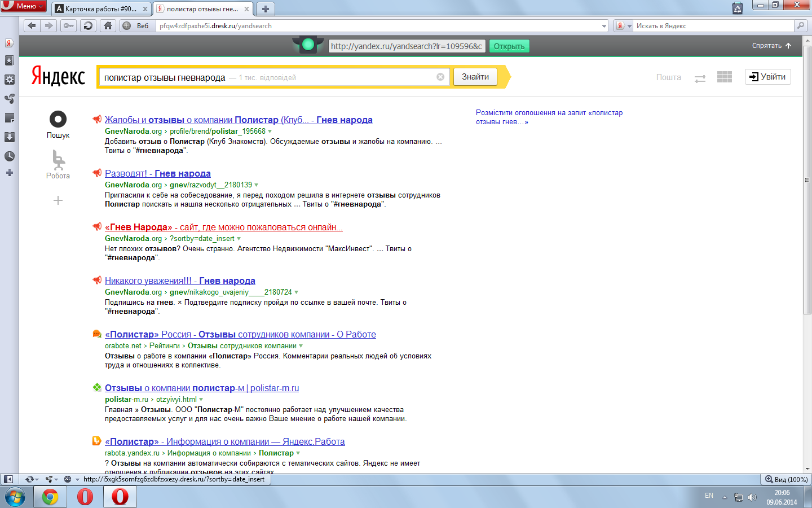Open Отзывы о компании полистар-м result
Image resolution: width=812 pixels, height=508 pixels.
202,388
